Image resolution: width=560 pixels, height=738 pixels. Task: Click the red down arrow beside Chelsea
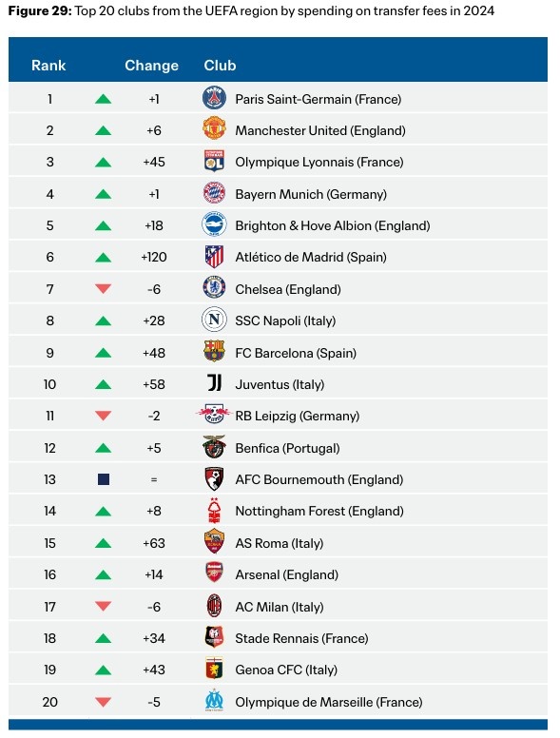(103, 288)
